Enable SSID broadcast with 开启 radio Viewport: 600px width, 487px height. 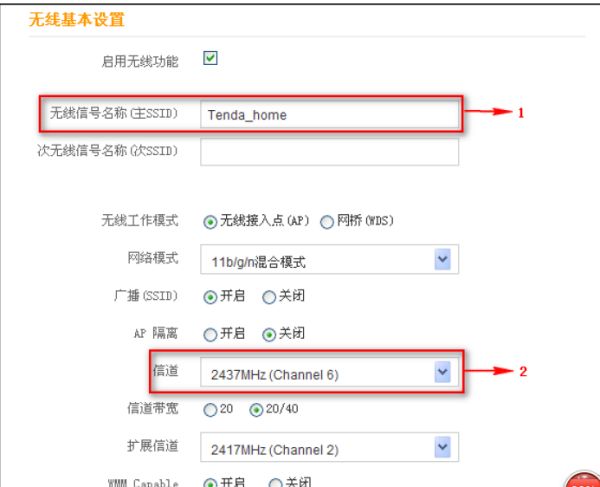point(210,296)
